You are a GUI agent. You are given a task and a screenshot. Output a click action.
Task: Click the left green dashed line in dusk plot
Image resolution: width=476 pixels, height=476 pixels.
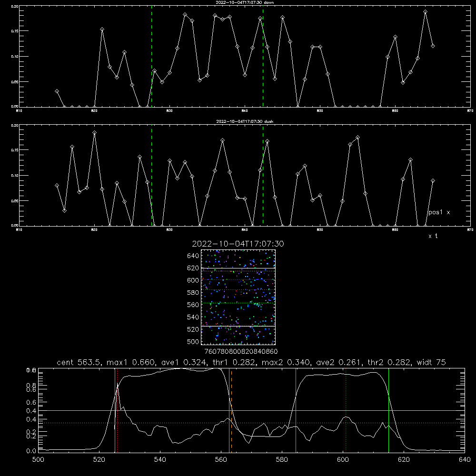[x=151, y=176]
